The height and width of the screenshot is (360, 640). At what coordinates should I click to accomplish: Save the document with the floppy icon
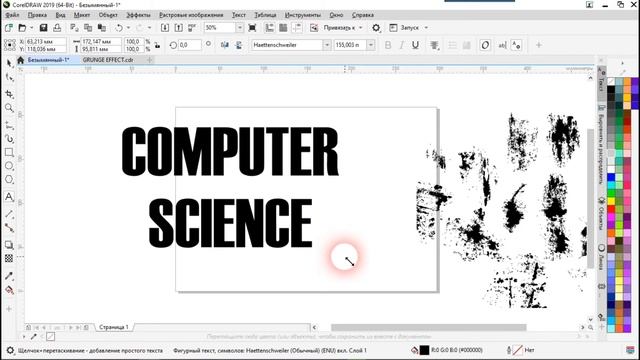(43, 28)
